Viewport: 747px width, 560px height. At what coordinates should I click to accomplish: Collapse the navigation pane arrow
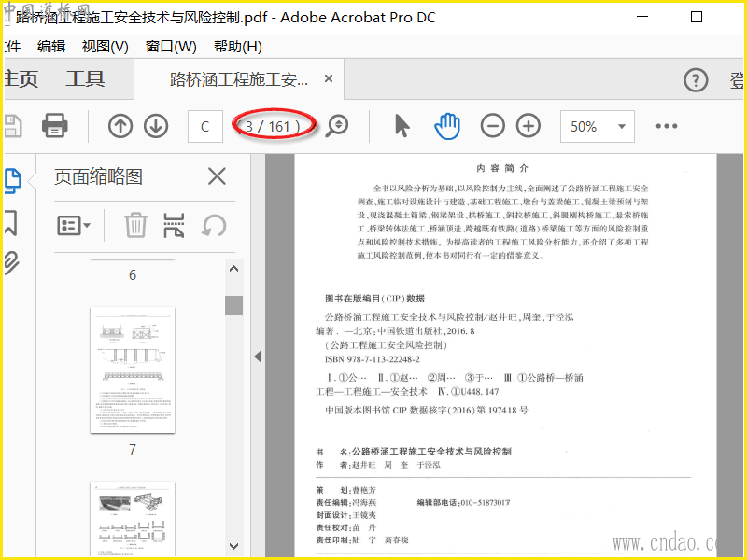pyautogui.click(x=258, y=357)
